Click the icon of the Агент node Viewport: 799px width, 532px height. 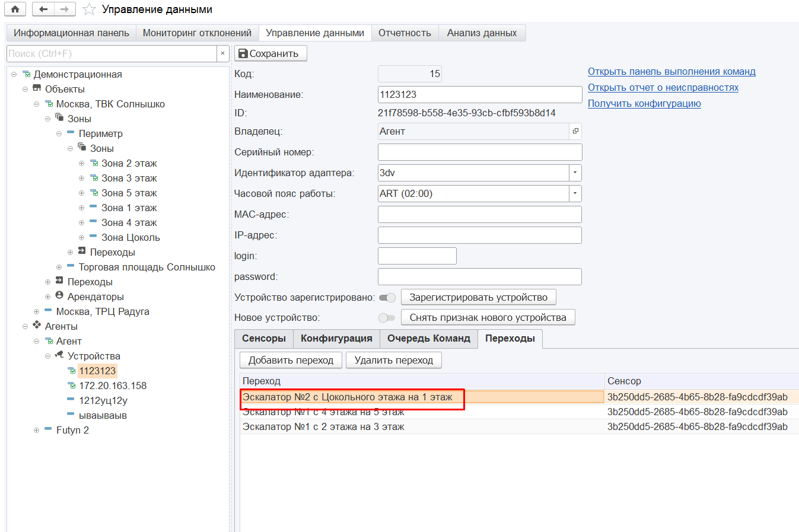pos(49,341)
